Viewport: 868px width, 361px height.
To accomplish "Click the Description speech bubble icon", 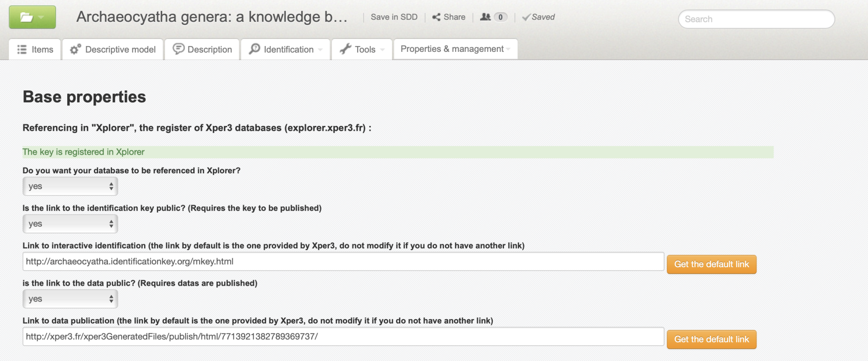I will point(178,49).
